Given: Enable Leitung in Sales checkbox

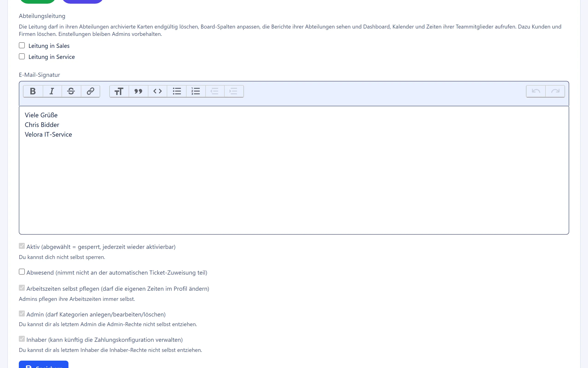Looking at the screenshot, I should point(22,46).
